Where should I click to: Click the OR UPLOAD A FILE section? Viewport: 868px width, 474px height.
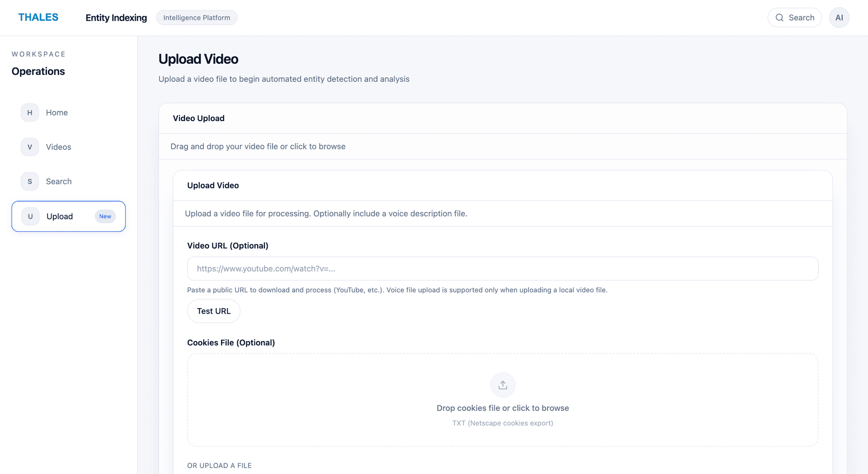(x=219, y=465)
